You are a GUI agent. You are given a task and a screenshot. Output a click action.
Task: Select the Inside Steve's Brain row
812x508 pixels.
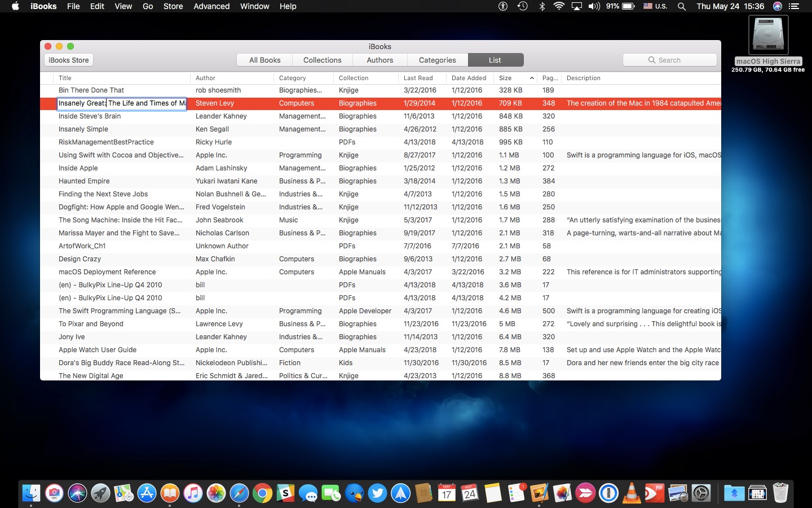pos(381,116)
